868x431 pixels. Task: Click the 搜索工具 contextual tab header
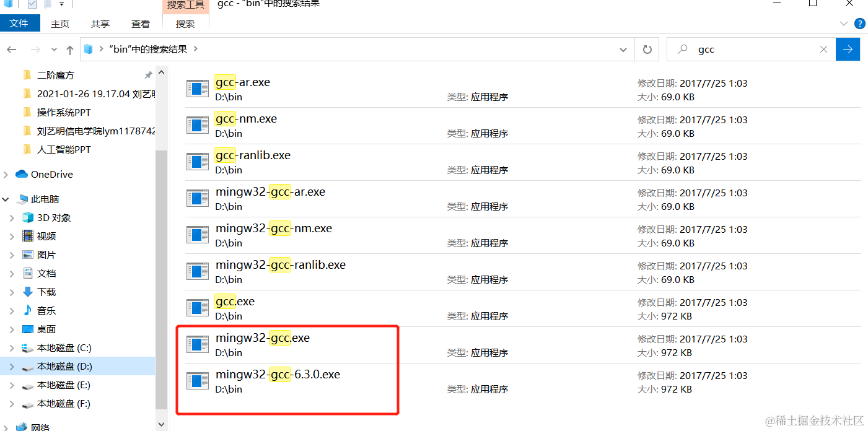[185, 5]
